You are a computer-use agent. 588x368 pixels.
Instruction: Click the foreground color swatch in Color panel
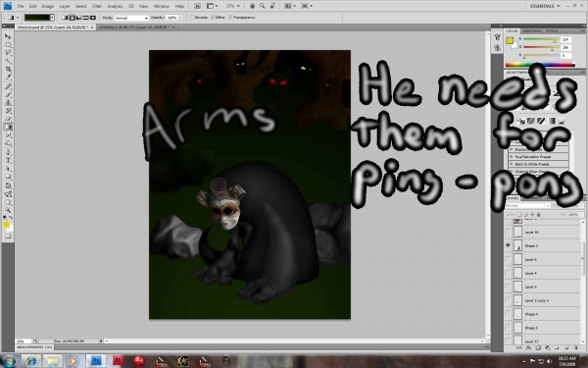(x=510, y=41)
